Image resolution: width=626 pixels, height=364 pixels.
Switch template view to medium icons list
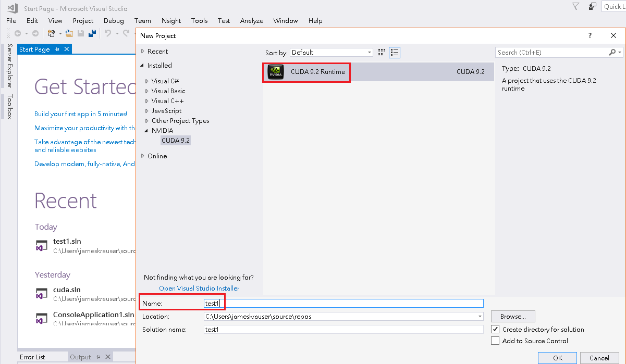coord(395,52)
